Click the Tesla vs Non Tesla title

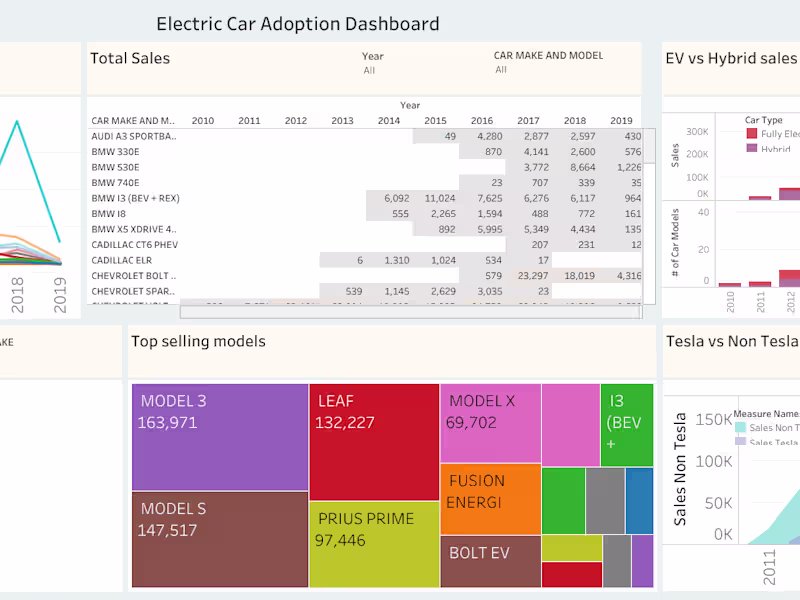(x=733, y=341)
